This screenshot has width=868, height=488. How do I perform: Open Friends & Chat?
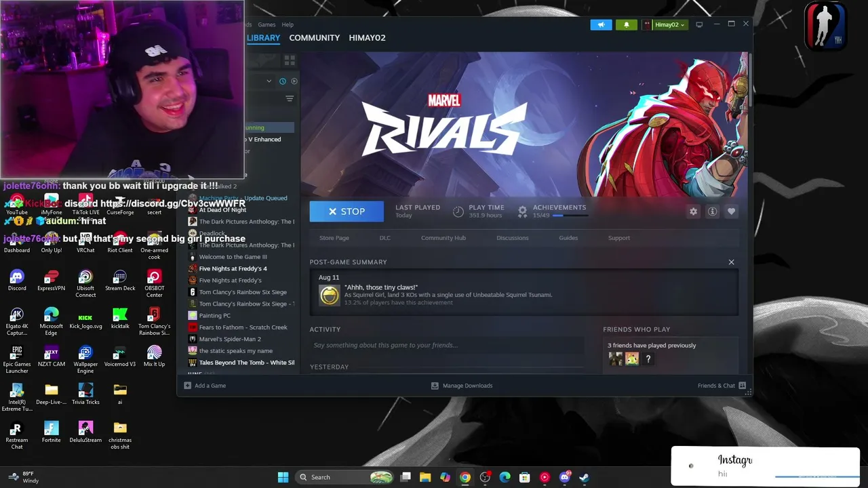pyautogui.click(x=722, y=386)
